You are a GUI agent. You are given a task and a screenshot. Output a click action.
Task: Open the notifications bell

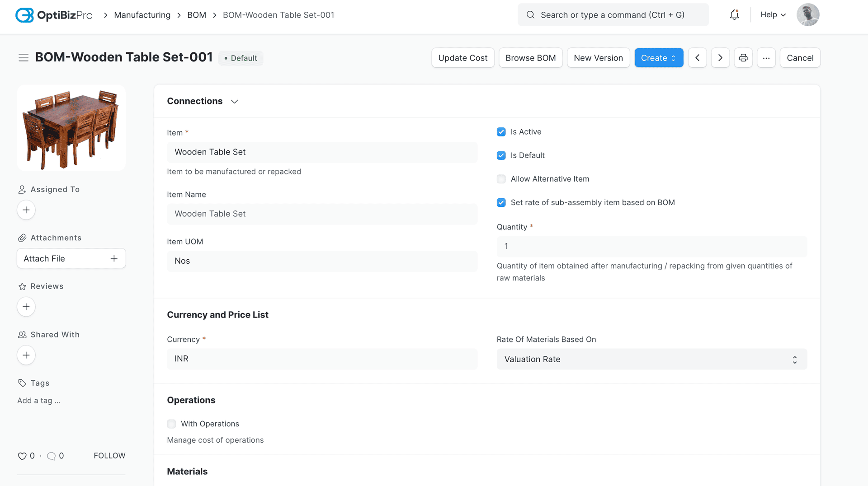point(734,15)
